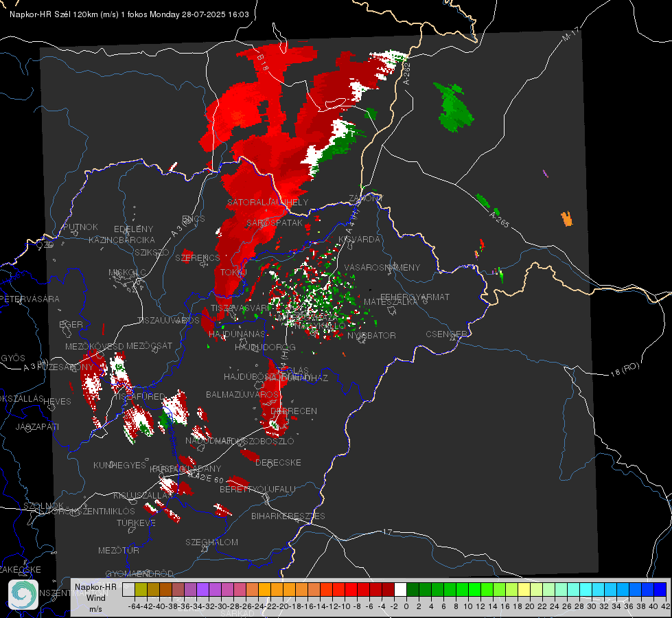Click the PÉTERVÁSÁRA label

coord(30,299)
